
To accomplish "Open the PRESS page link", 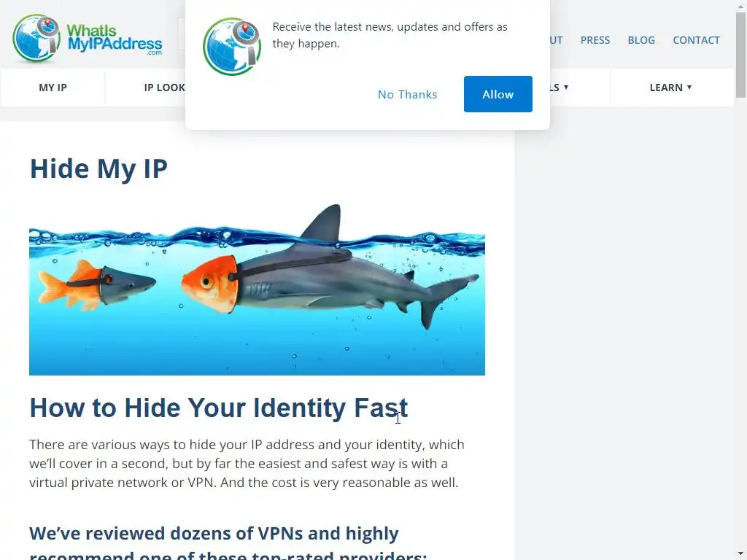I will pos(595,40).
